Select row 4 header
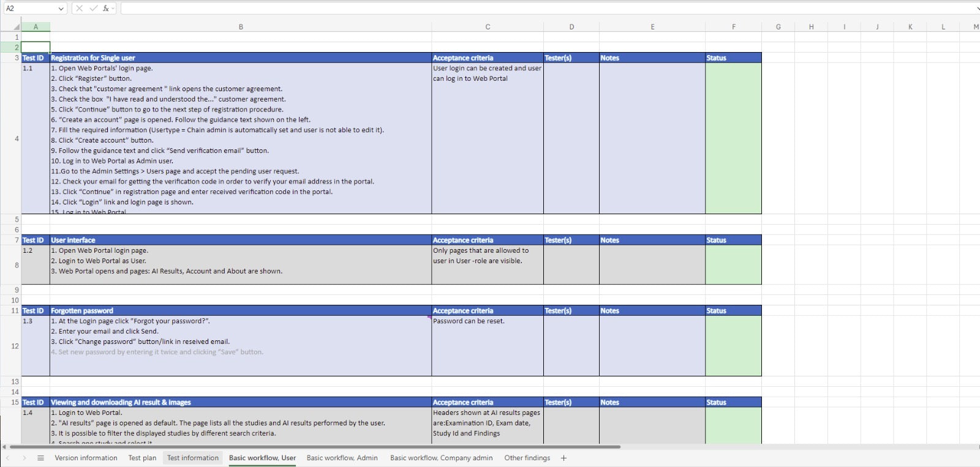Screen dimensions: 980x467 [10, 138]
